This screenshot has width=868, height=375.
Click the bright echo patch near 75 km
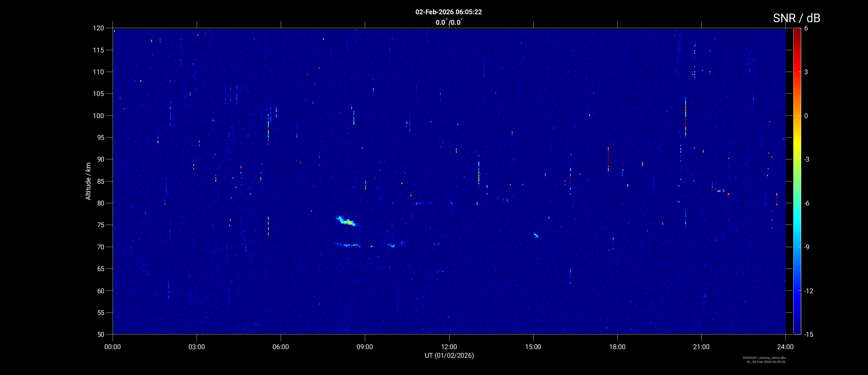pos(348,222)
